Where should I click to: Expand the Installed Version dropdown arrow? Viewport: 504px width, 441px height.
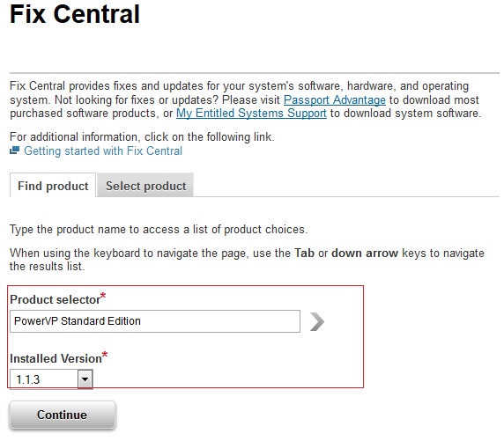[85, 379]
